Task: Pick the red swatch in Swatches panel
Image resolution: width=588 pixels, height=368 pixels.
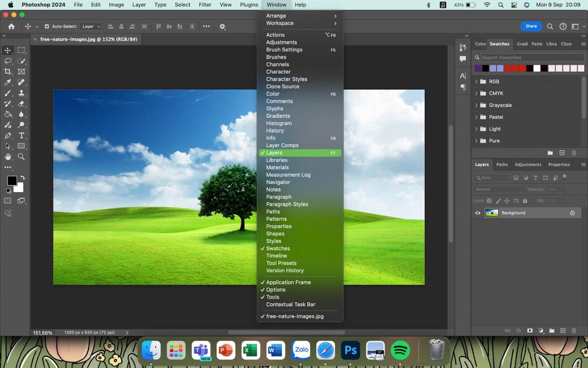Action: 508,68
